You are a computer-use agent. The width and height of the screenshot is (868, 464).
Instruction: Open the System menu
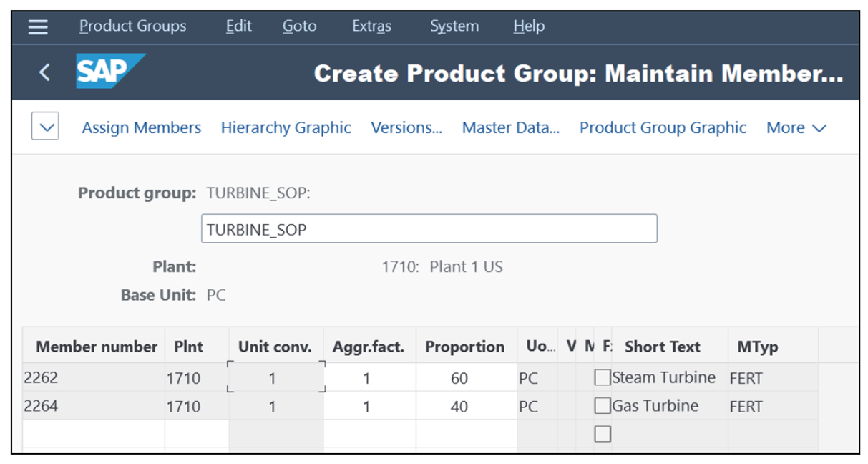pyautogui.click(x=454, y=26)
